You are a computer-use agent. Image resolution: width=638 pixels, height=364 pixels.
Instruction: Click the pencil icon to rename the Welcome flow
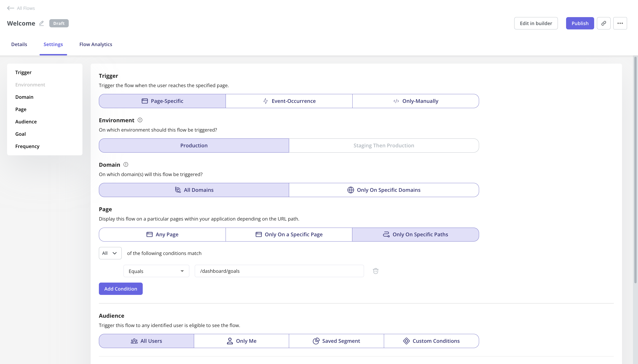42,23
